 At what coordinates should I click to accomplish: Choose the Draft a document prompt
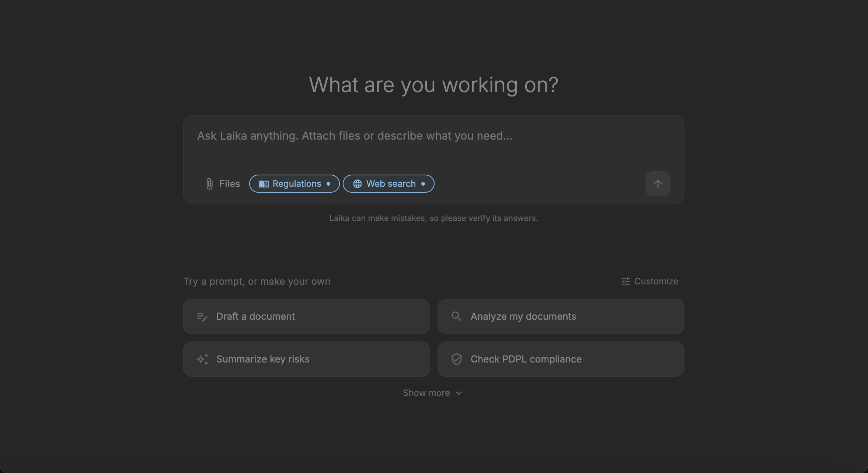306,316
